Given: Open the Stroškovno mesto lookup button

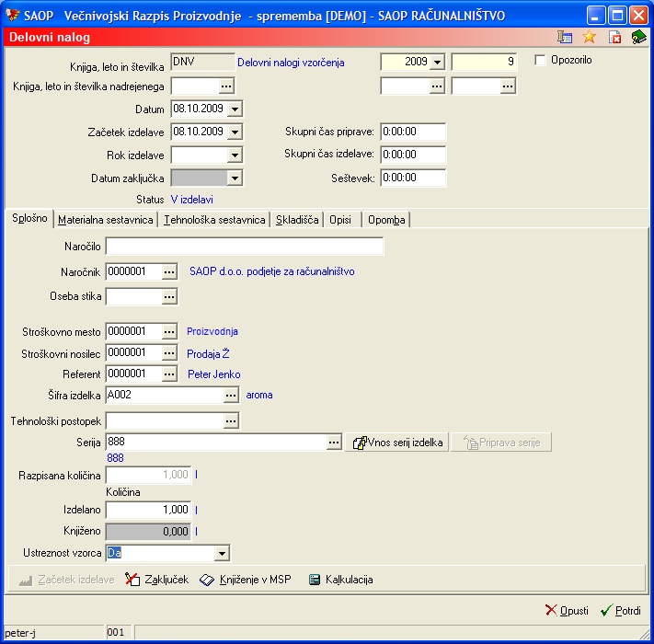Looking at the screenshot, I should pos(169,331).
